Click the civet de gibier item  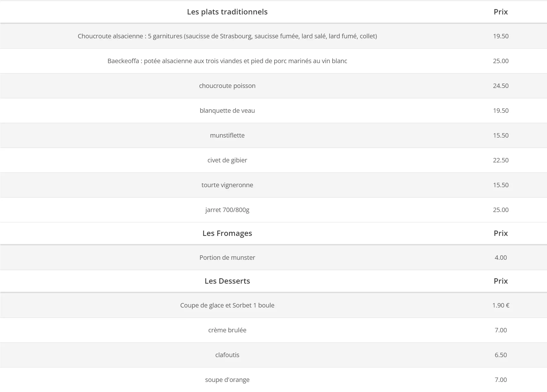(x=227, y=160)
